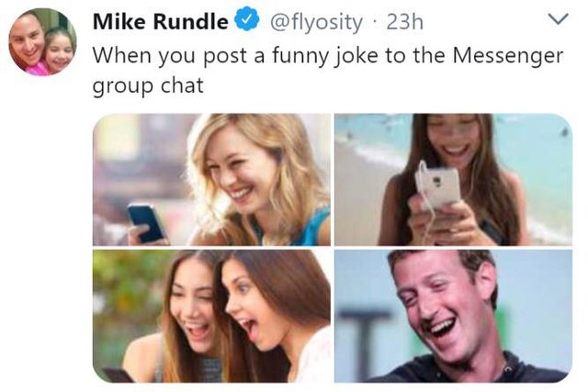Click the blue smartphone in blonde woman's hand

[146, 223]
